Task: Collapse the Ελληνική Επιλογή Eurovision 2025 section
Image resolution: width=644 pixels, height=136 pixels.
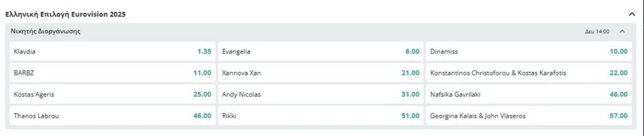Action: [632, 14]
